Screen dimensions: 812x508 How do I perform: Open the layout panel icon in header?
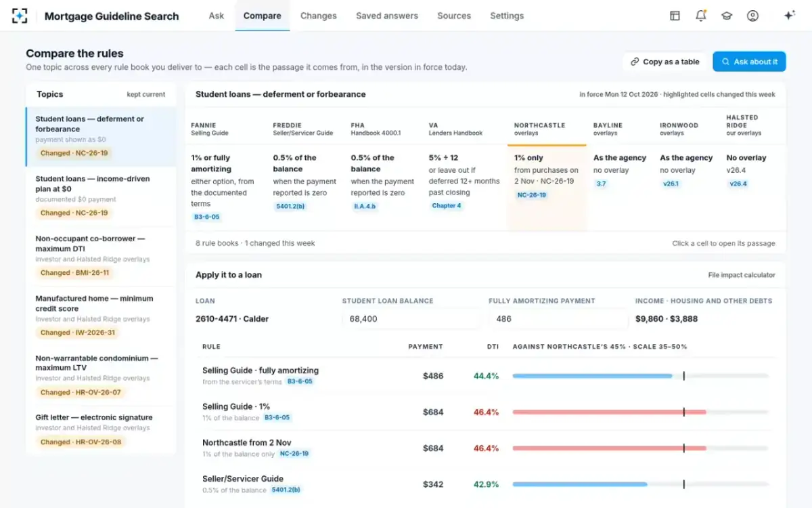click(675, 16)
